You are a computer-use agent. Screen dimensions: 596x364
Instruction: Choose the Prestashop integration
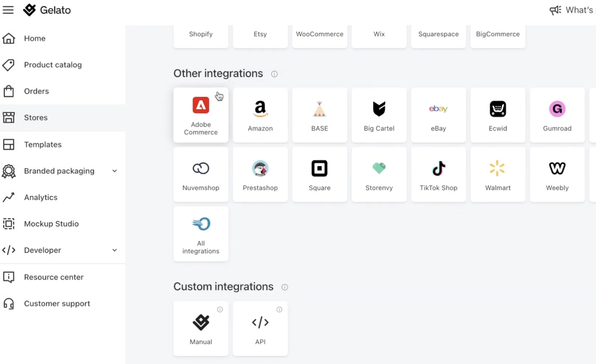click(260, 174)
